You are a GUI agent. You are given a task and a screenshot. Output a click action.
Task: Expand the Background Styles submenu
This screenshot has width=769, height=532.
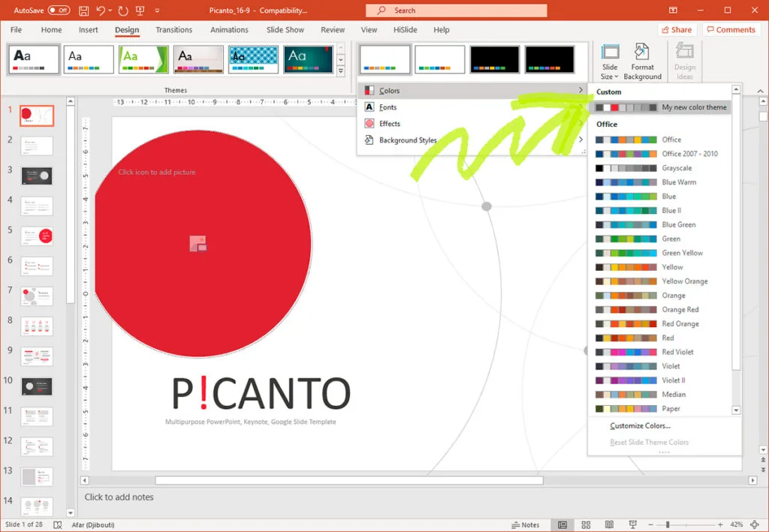581,140
